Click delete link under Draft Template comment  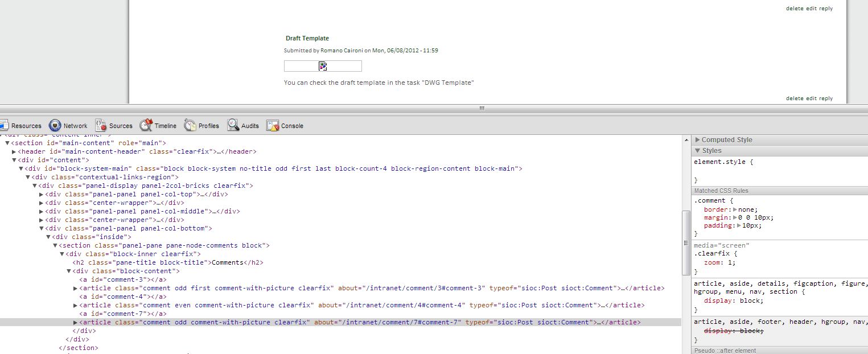click(x=795, y=98)
